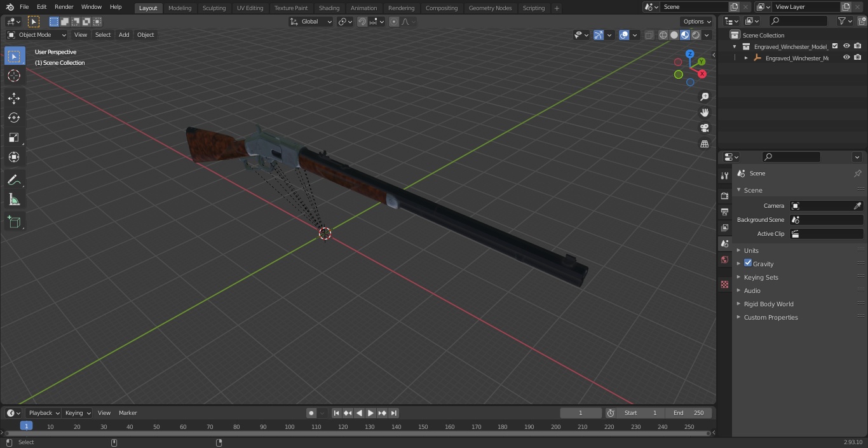This screenshot has height=448, width=868.
Task: Switch to material preview shading
Action: pyautogui.click(x=685, y=35)
